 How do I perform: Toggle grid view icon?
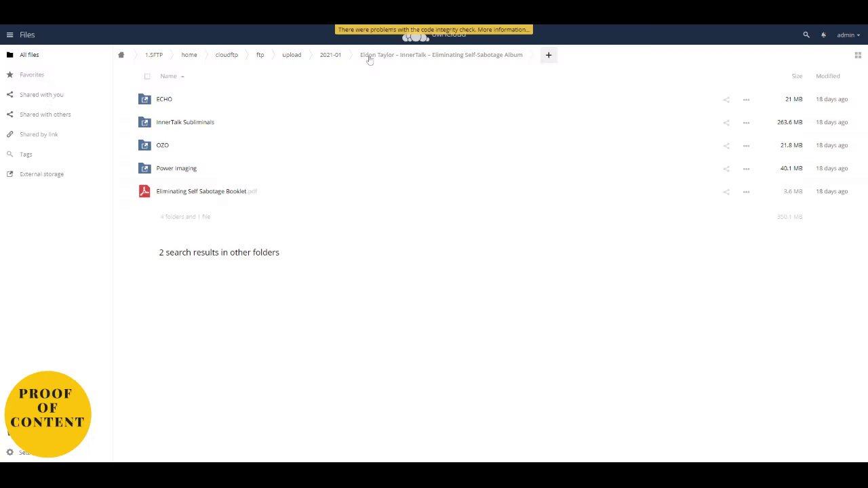[x=858, y=56]
